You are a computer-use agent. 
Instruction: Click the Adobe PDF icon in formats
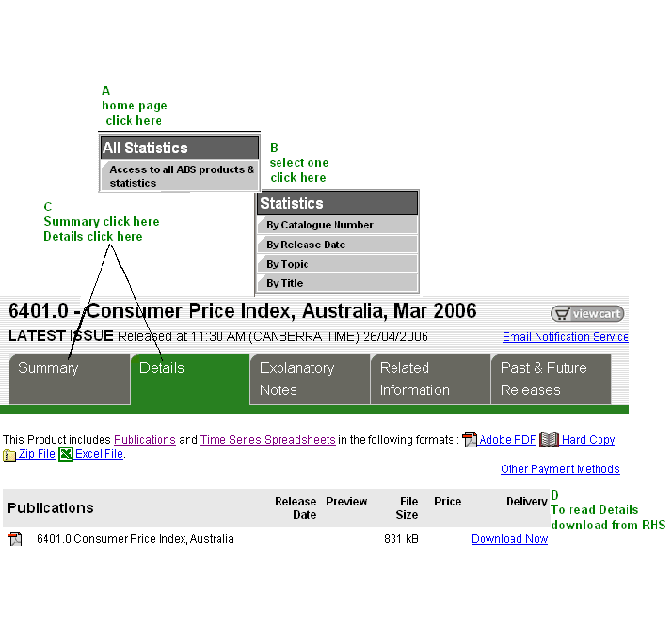pyautogui.click(x=470, y=440)
